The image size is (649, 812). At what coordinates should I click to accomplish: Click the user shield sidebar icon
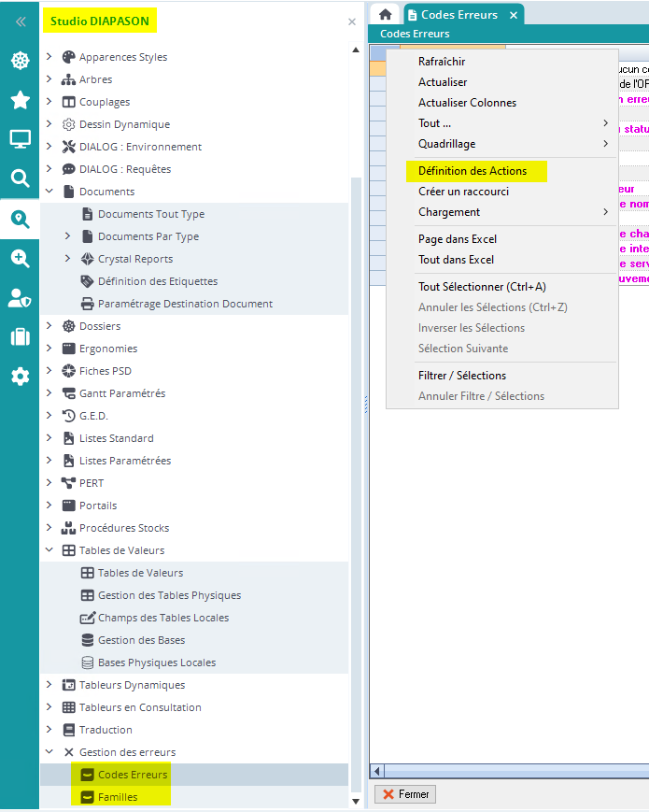[20, 297]
